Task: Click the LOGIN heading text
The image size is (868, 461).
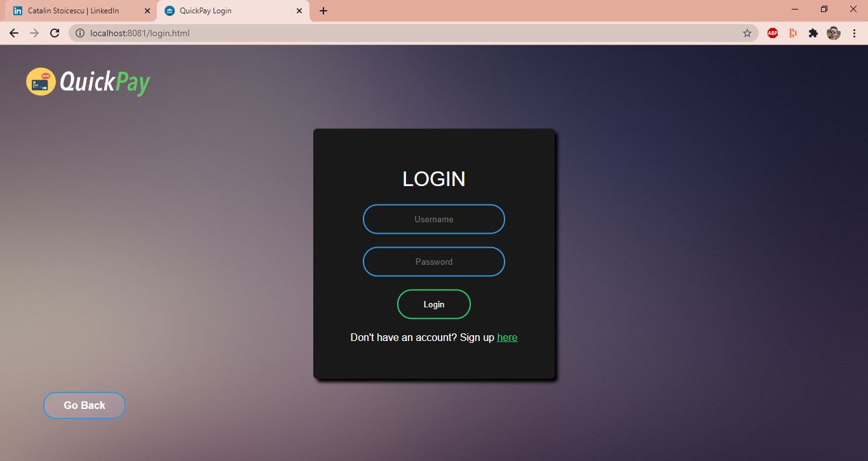Action: tap(434, 179)
